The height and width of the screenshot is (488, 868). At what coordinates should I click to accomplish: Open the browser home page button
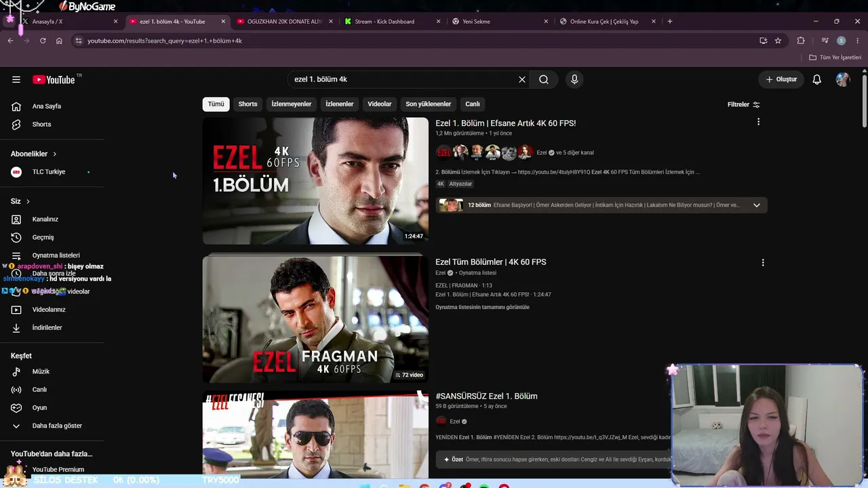point(59,41)
